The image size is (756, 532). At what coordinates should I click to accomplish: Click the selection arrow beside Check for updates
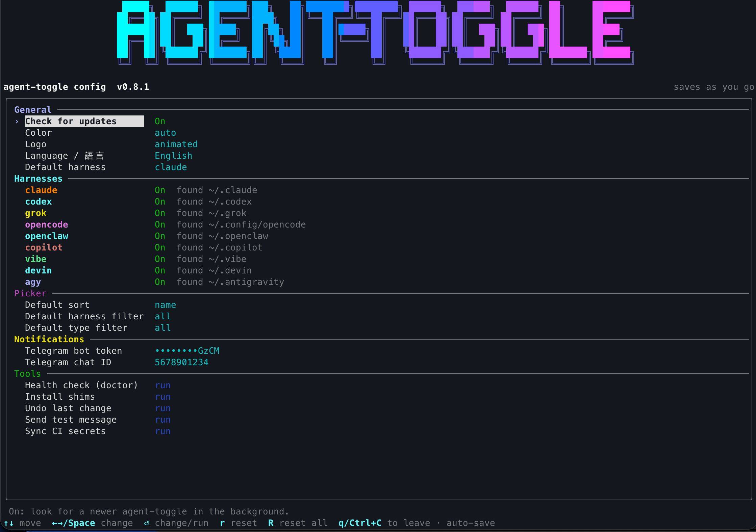pos(17,121)
